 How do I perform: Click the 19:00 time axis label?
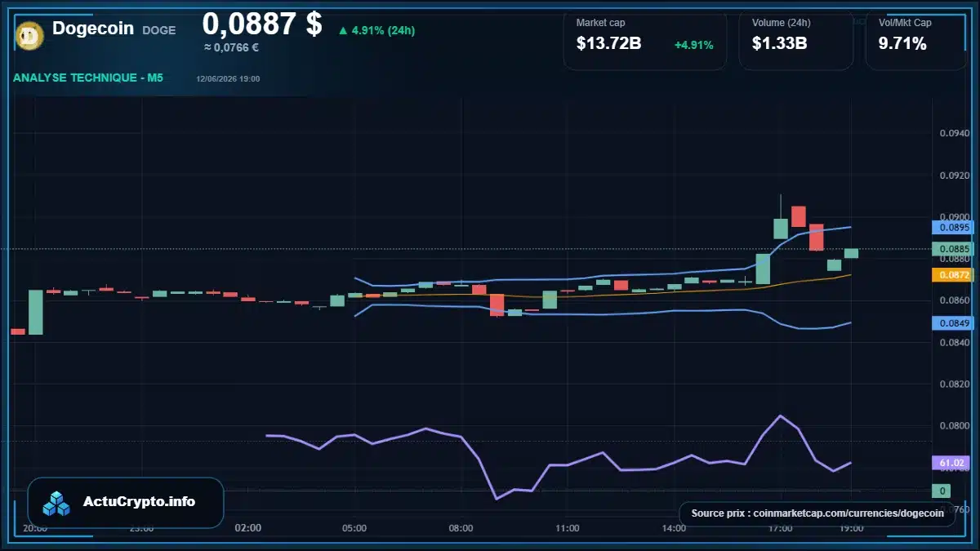[x=852, y=528]
